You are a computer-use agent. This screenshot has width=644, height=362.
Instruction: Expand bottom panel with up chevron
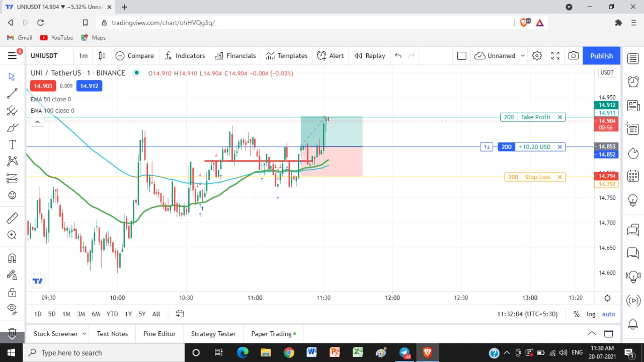pos(592,333)
